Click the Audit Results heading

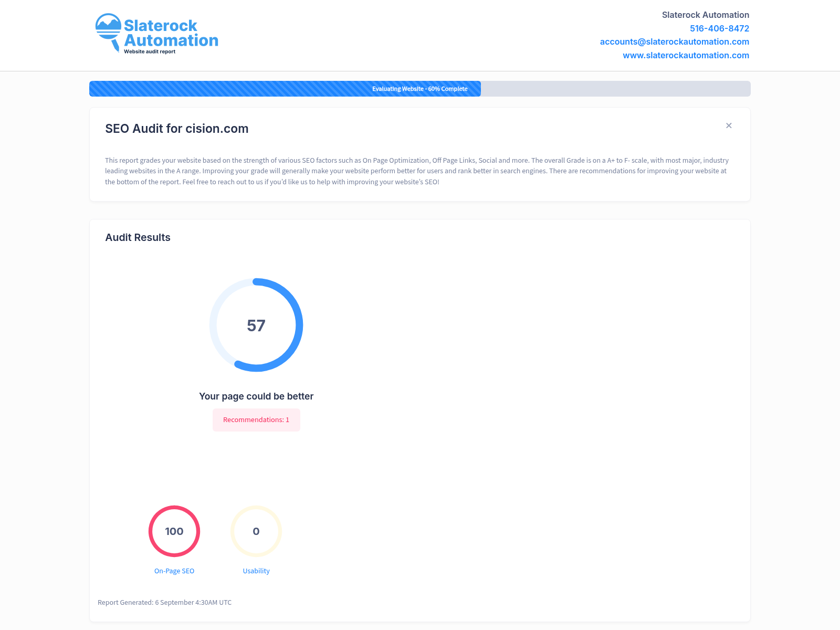click(138, 237)
